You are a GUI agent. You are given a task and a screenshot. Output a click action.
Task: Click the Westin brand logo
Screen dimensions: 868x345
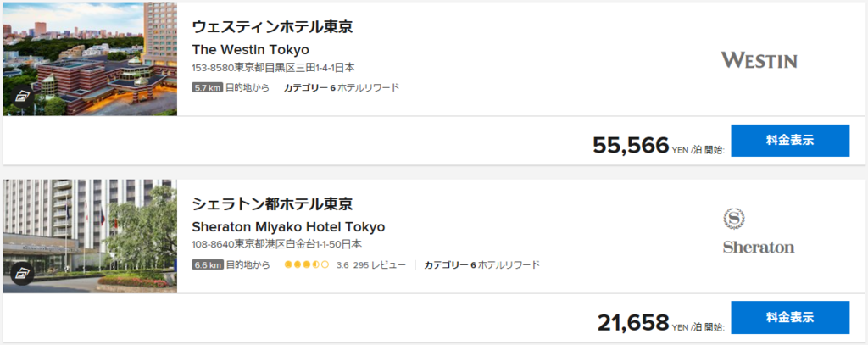(x=759, y=60)
